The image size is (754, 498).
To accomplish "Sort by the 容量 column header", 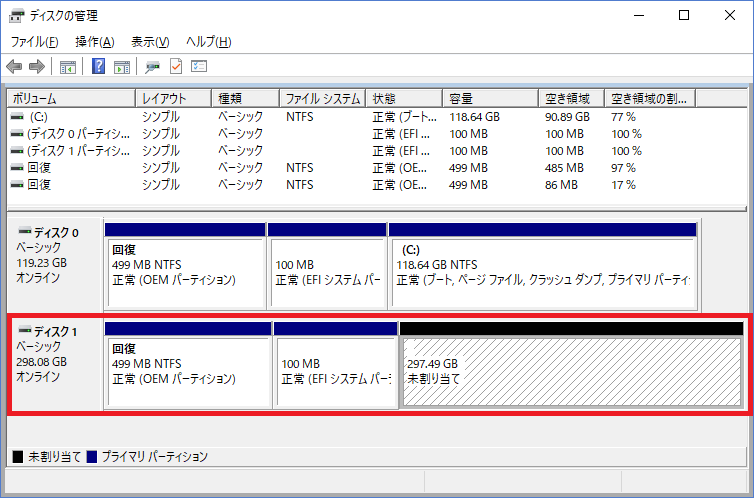I will pos(490,99).
